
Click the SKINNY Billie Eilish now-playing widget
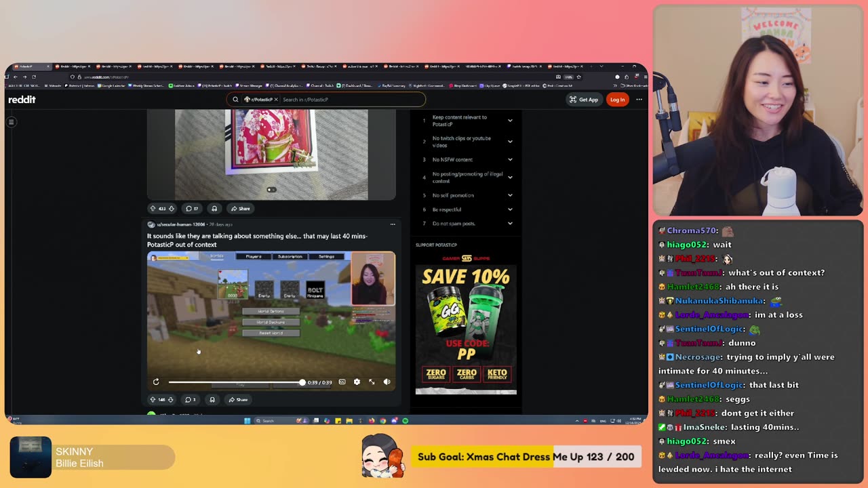coord(92,457)
